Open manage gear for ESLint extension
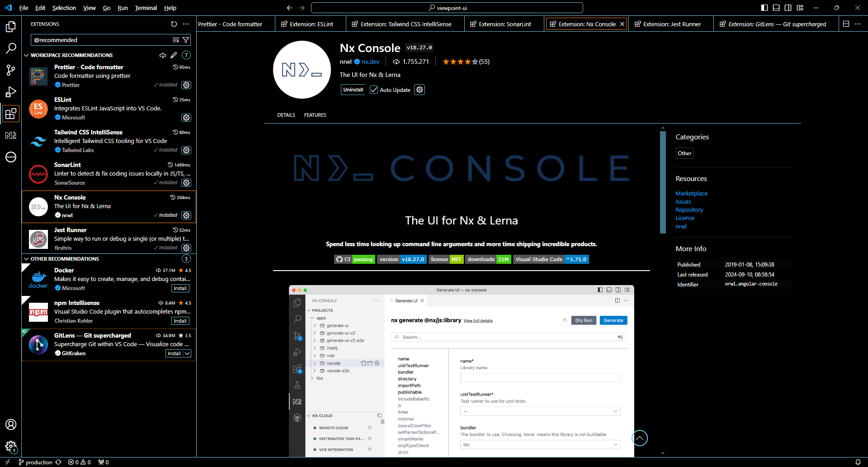 186,118
